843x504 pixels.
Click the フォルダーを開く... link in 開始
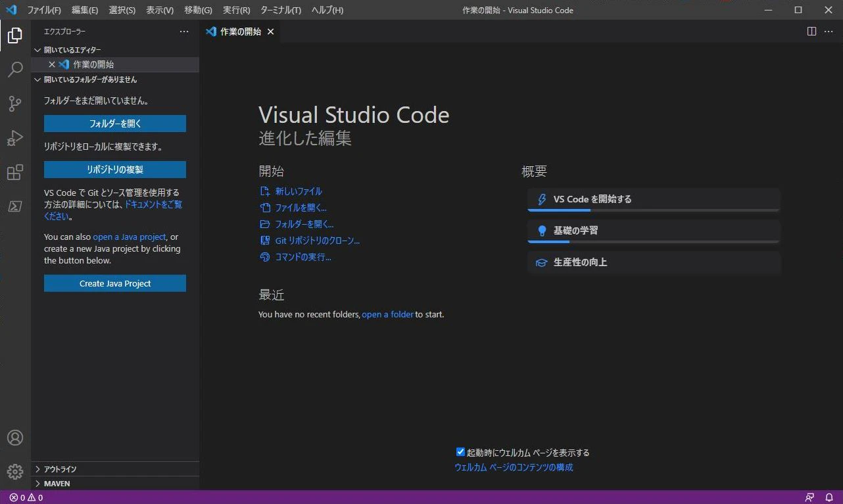tap(304, 224)
